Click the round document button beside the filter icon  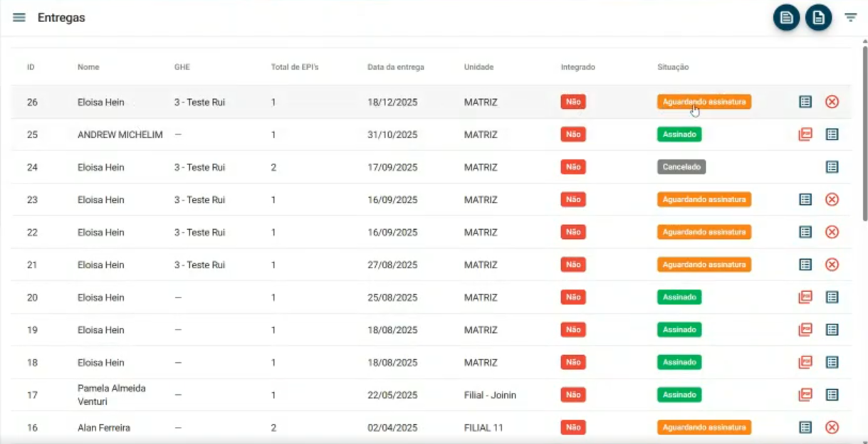[x=818, y=18]
